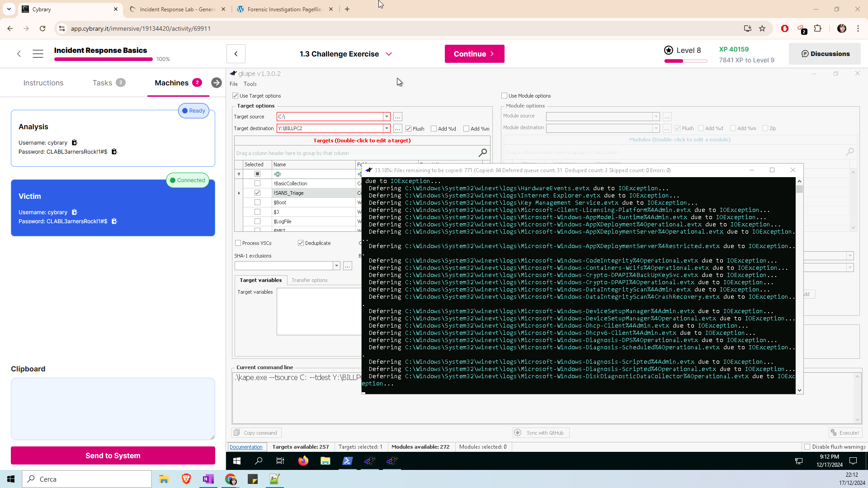Expand the 1.3 Challenge Exercise chevron
The width and height of the screenshot is (868, 488).
point(389,54)
